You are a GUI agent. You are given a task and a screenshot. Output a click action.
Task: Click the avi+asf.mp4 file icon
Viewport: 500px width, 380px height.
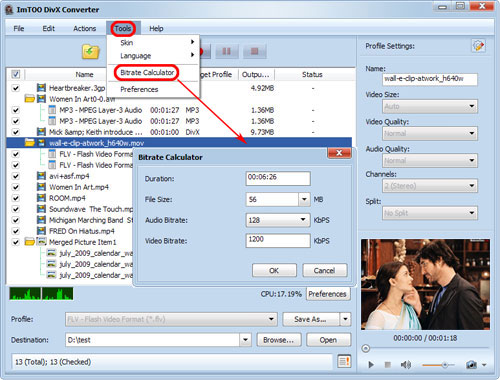pos(41,176)
